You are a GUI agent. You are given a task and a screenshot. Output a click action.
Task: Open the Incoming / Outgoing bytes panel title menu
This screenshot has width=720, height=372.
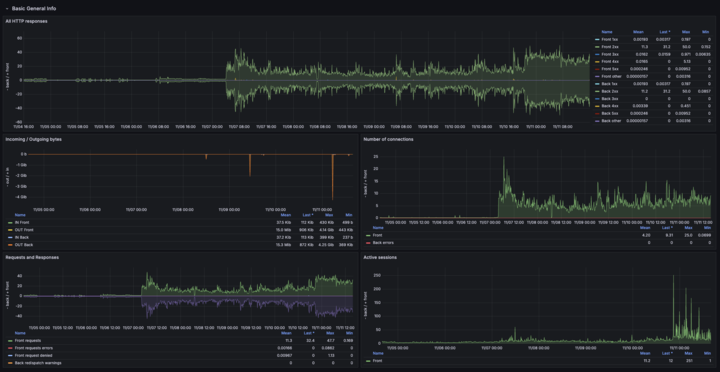(x=33, y=139)
